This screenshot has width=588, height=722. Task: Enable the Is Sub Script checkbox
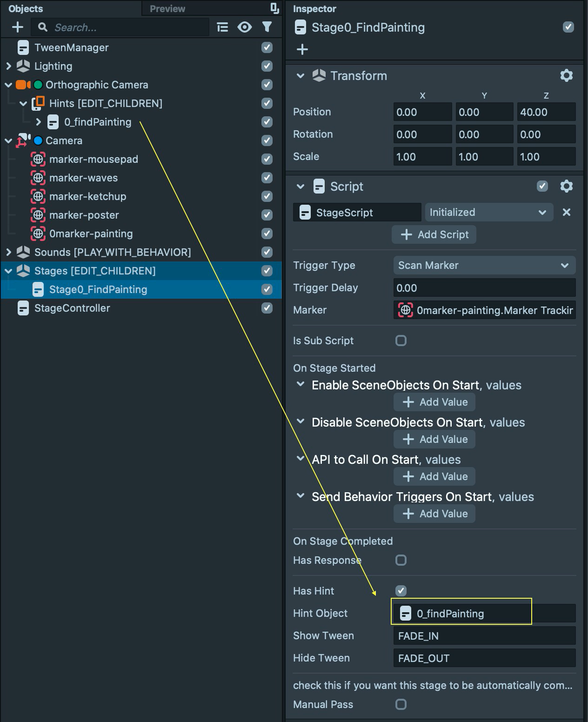pos(401,341)
